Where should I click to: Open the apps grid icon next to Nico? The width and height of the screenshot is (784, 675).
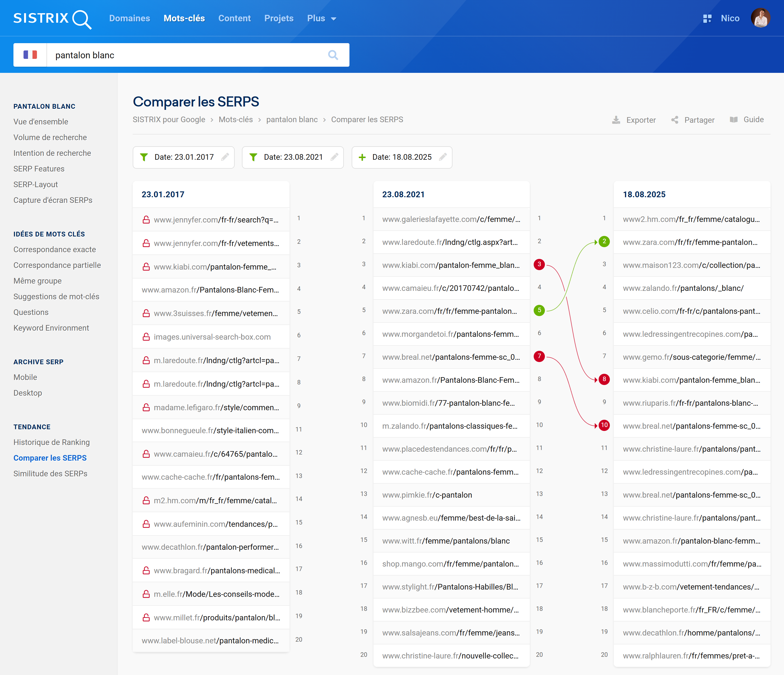click(x=707, y=18)
